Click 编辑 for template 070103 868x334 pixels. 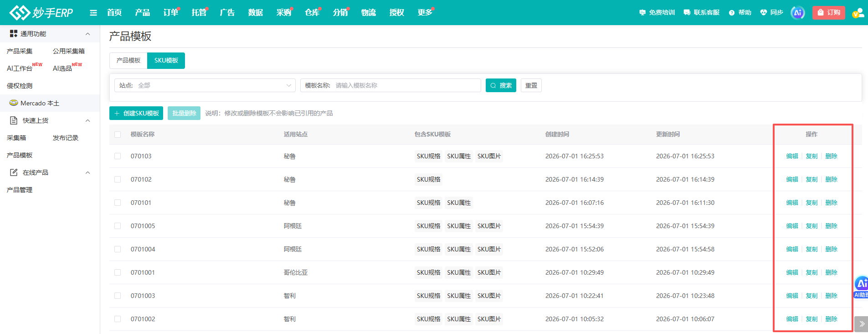pyautogui.click(x=792, y=156)
